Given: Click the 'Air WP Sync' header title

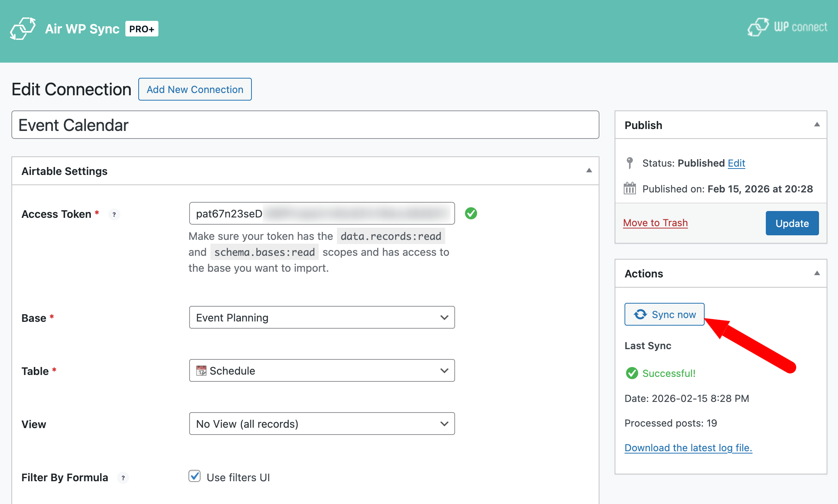Looking at the screenshot, I should 82,29.
